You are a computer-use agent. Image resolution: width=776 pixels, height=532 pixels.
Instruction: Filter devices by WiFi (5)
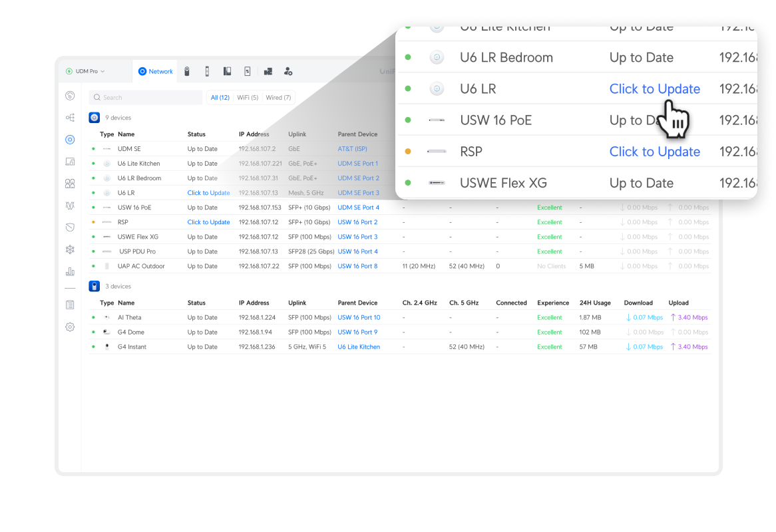tap(248, 98)
